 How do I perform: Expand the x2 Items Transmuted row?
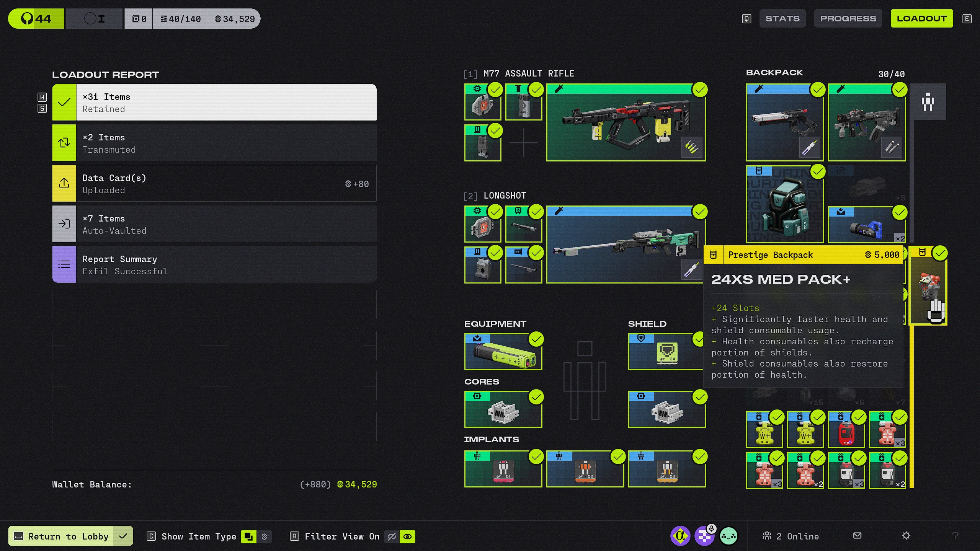coord(214,143)
